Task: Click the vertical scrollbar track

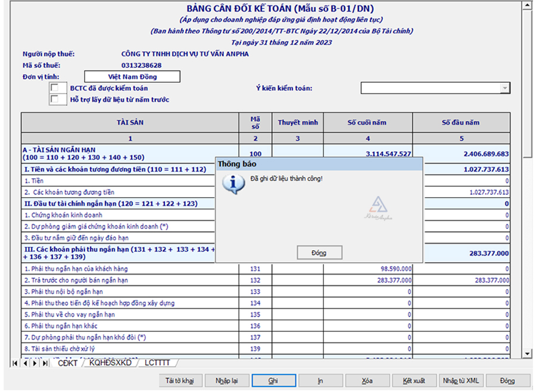Action: click(x=526, y=238)
